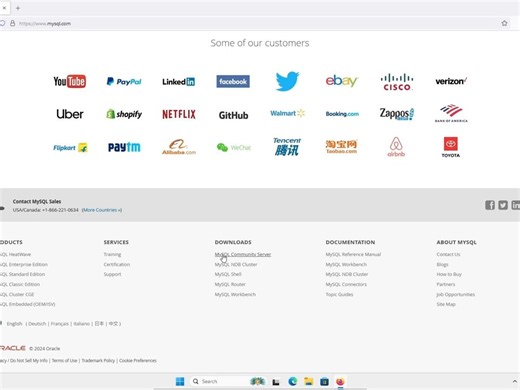This screenshot has width=520, height=390.
Task: Click the Airbnb customer logo
Action: click(x=396, y=147)
